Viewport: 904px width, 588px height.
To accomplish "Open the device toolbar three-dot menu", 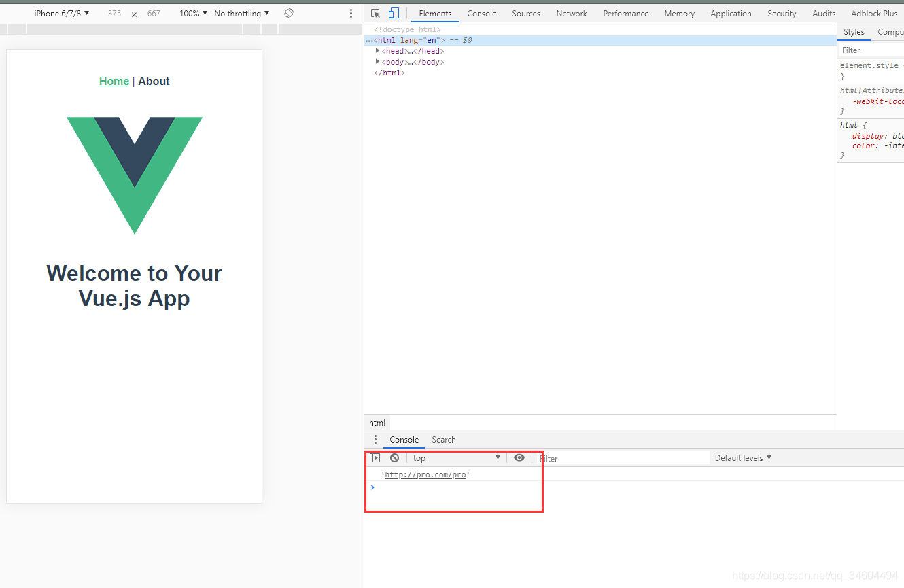I will tap(351, 13).
